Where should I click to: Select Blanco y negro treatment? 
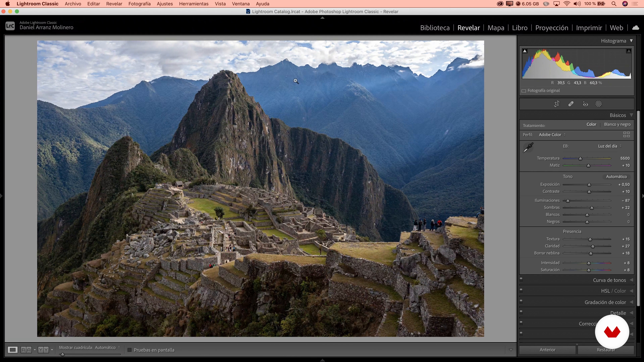(x=617, y=124)
